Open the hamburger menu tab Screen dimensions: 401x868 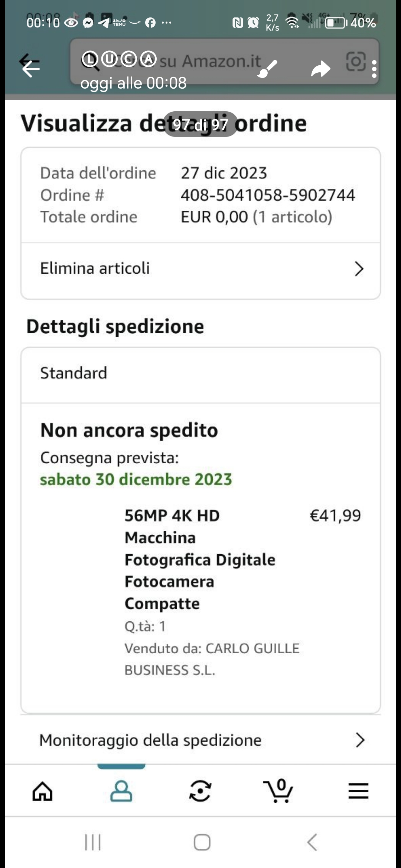tap(358, 791)
